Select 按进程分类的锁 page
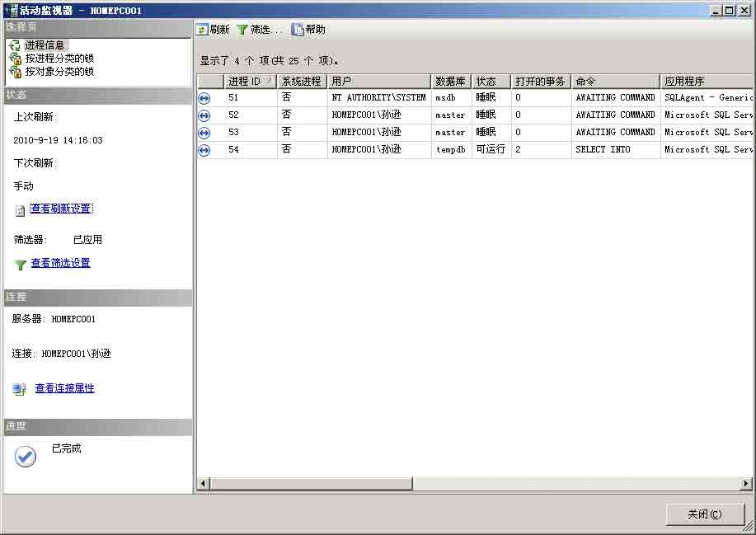756x535 pixels. click(x=59, y=59)
